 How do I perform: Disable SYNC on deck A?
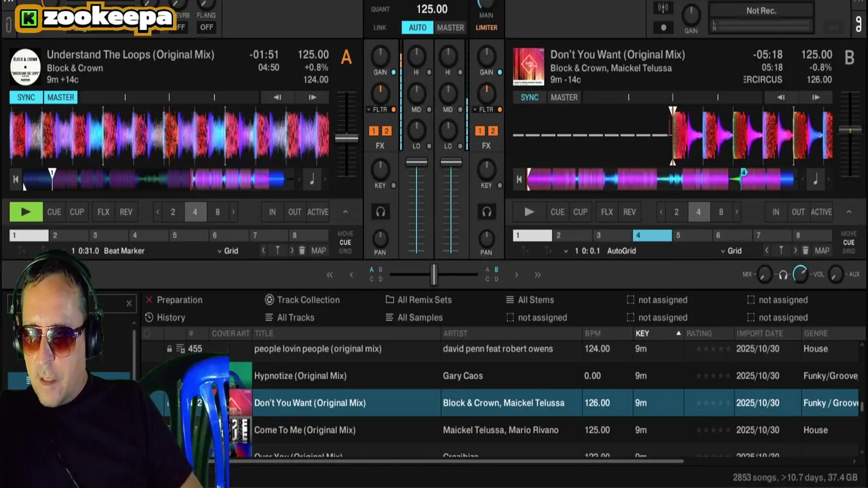point(26,98)
